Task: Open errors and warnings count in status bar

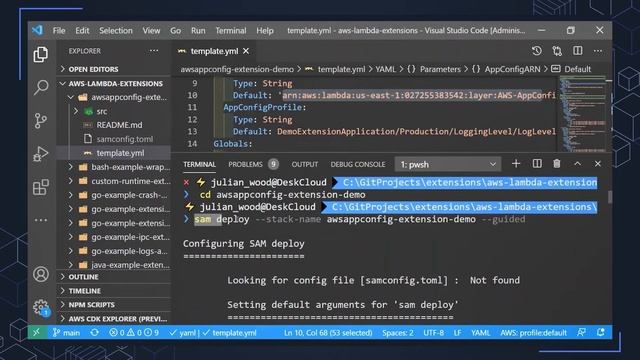Action: coord(134,333)
